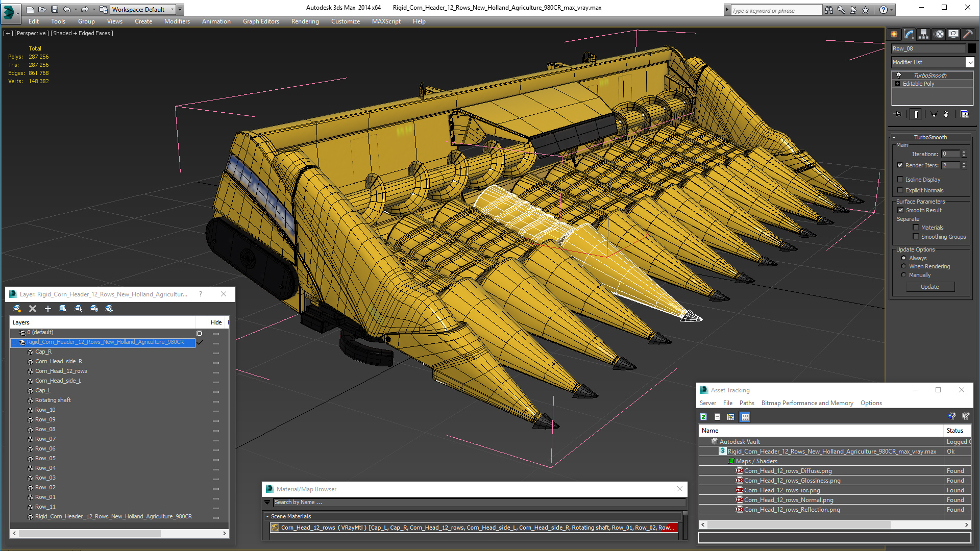Expand Editable Poly sub-objects
Viewport: 980px width, 551px height.
pyautogui.click(x=898, y=84)
